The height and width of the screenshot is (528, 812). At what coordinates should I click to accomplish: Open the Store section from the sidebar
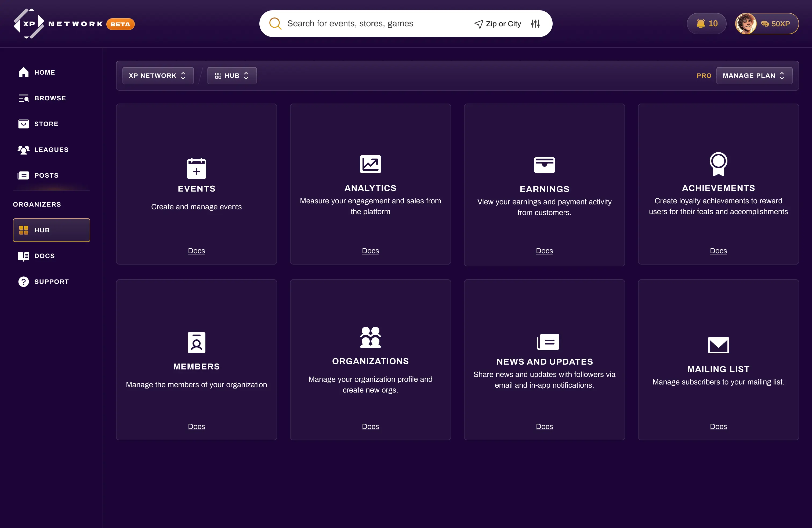coord(46,124)
